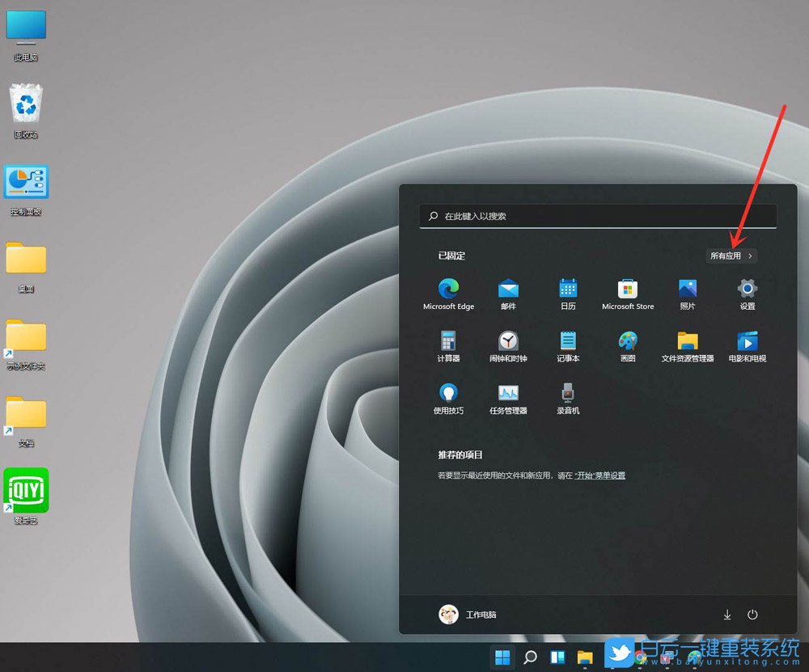The height and width of the screenshot is (672, 809).
Task: Open the Photos pinned app
Action: 687,289
